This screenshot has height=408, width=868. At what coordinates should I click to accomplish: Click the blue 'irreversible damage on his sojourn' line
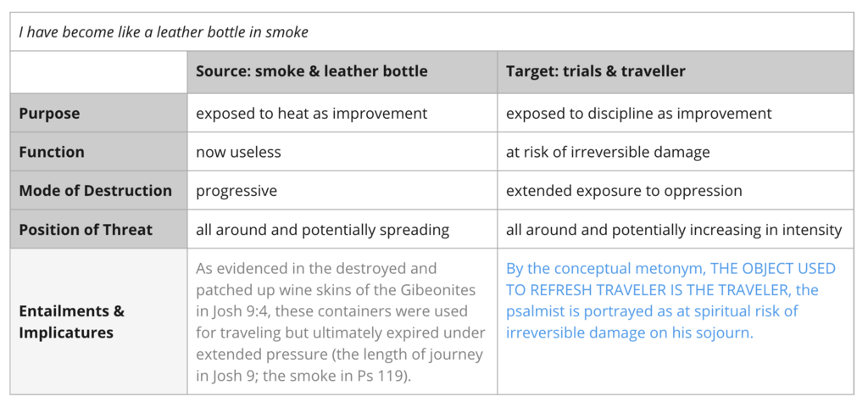point(629,333)
